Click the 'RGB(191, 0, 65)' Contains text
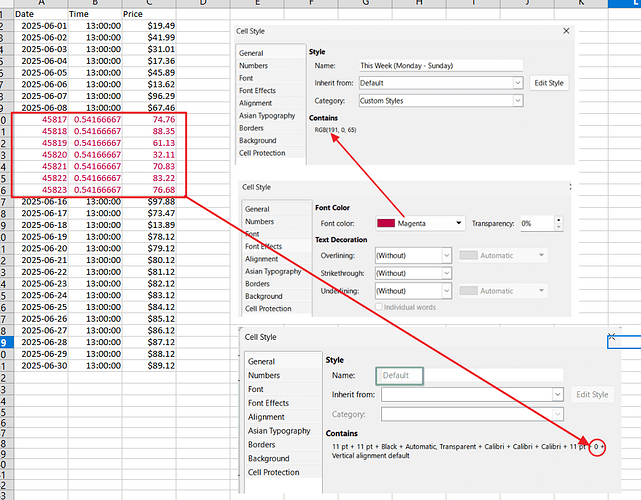 [x=335, y=130]
